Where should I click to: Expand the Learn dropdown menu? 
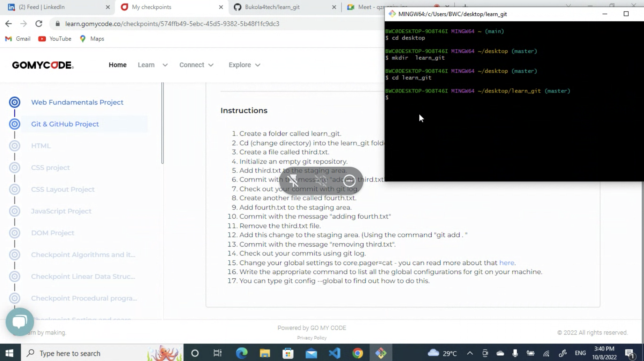[153, 65]
